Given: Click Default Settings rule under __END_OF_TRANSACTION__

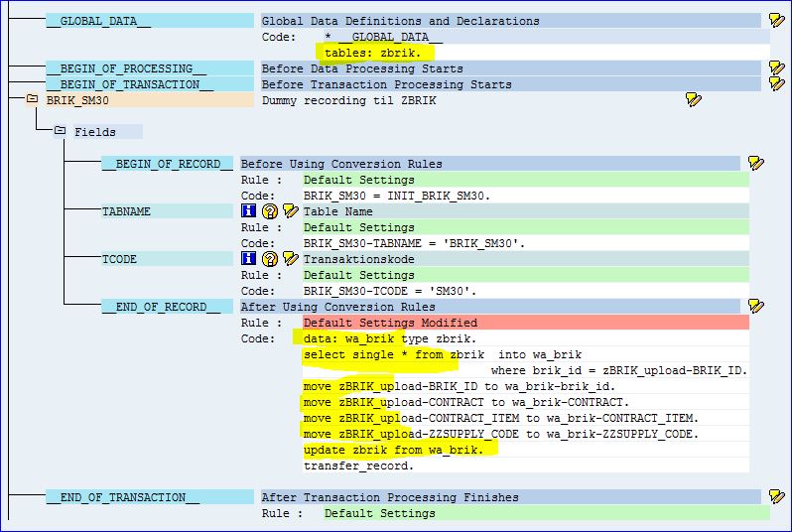Looking at the screenshot, I should tap(547, 513).
